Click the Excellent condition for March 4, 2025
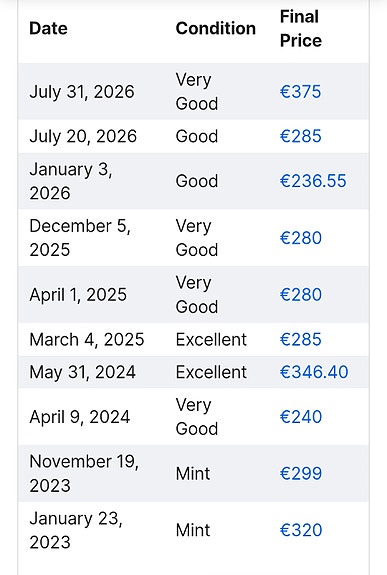Screen dimensions: 387x575 point(211,340)
